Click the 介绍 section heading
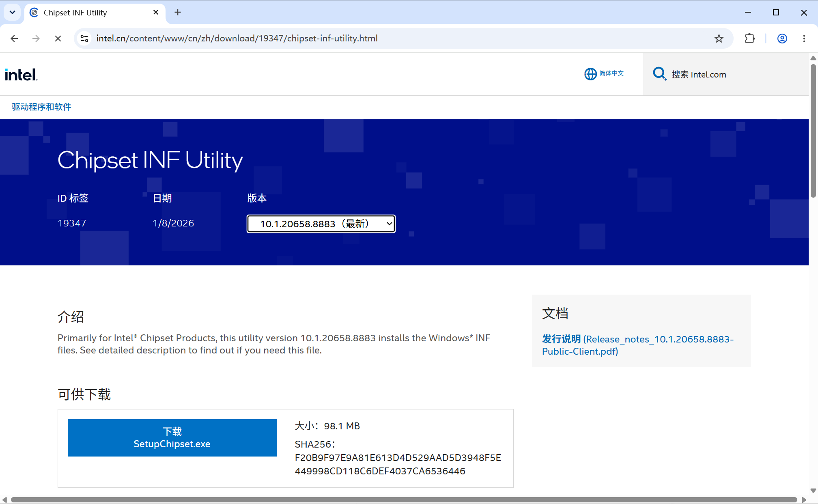818x504 pixels. click(71, 317)
